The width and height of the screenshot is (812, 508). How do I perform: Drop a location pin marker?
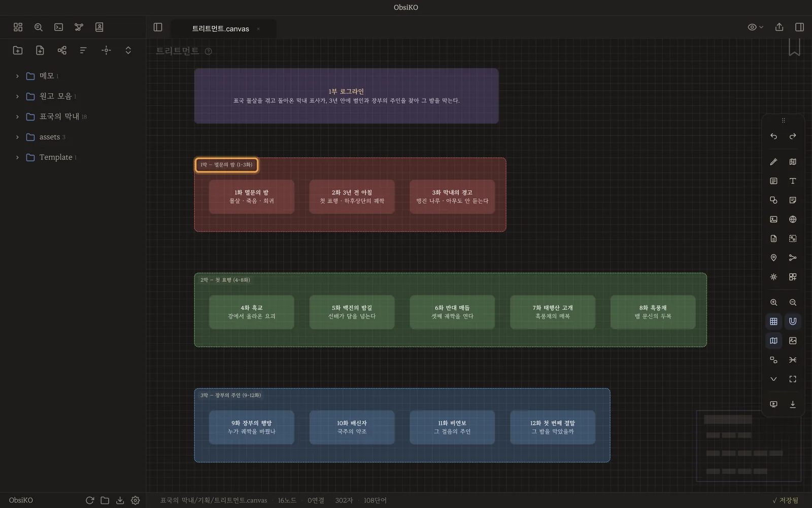[773, 258]
